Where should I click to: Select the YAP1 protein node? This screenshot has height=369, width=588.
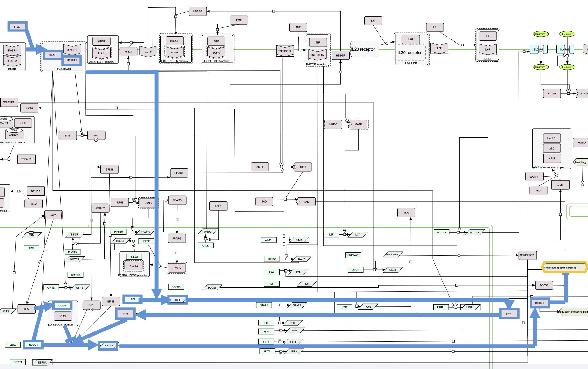pyautogui.click(x=218, y=206)
